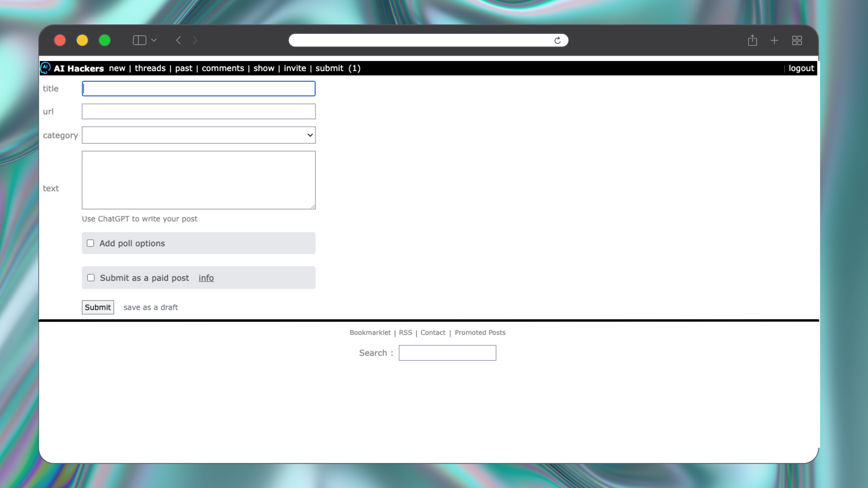Open the Contact footer link
Image resolution: width=868 pixels, height=488 pixels.
(x=433, y=333)
